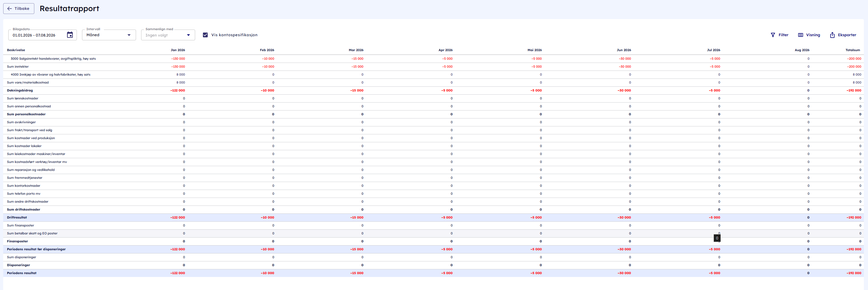Click Driftresultat Mar 2026 value -15 000

click(357, 218)
